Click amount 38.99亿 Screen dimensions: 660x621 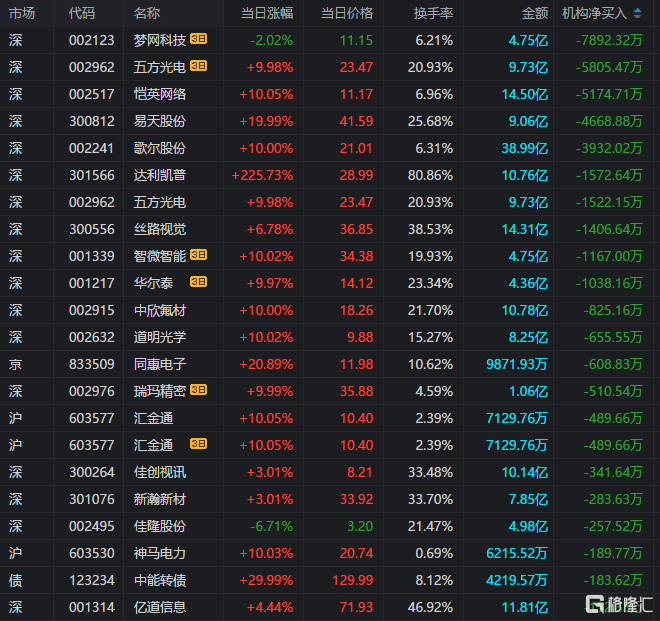coord(524,148)
